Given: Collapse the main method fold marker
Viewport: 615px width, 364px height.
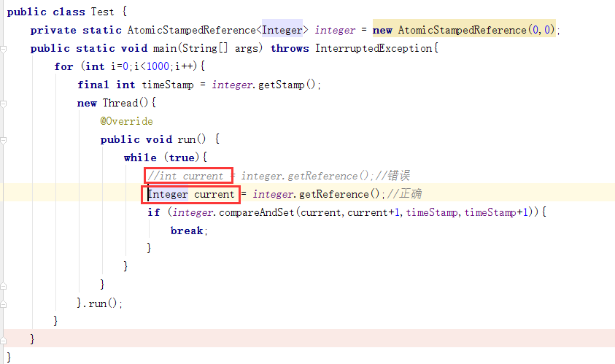Looking at the screenshot, I should click(3, 49).
